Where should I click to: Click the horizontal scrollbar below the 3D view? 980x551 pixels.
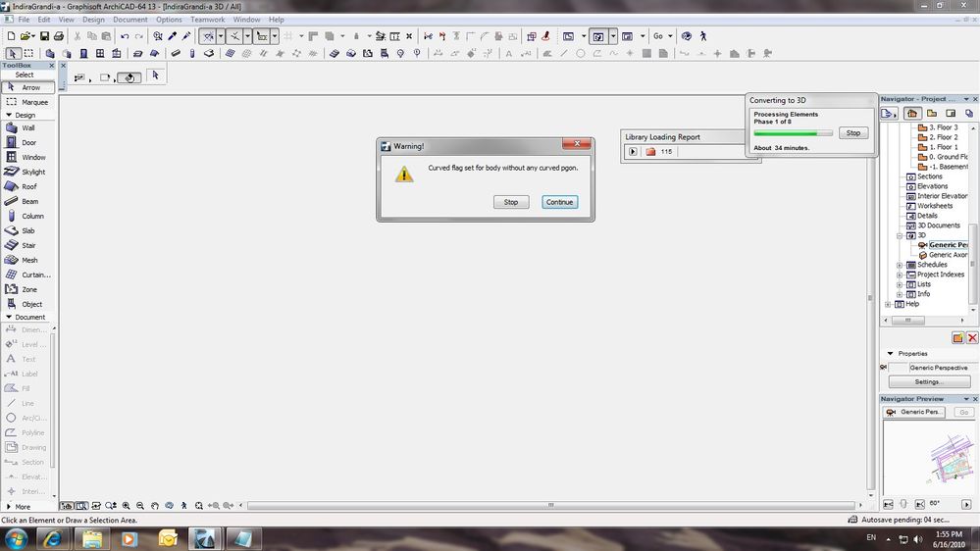pos(550,505)
